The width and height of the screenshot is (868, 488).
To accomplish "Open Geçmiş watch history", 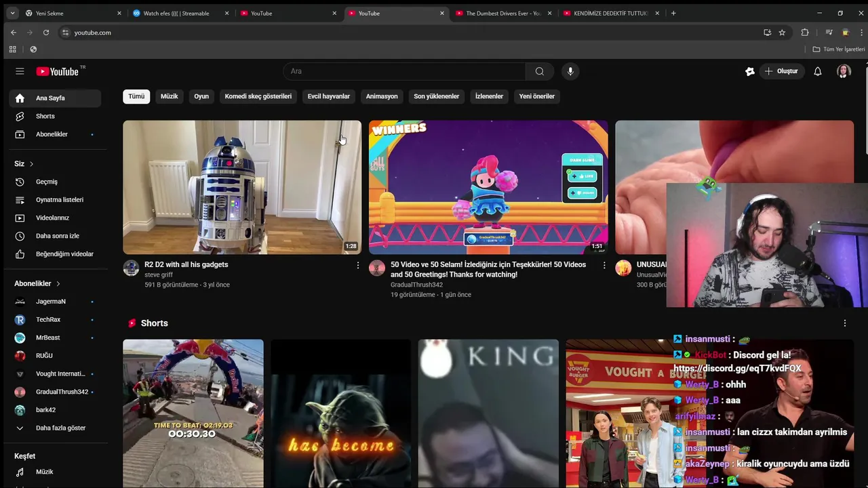I will (x=55, y=182).
